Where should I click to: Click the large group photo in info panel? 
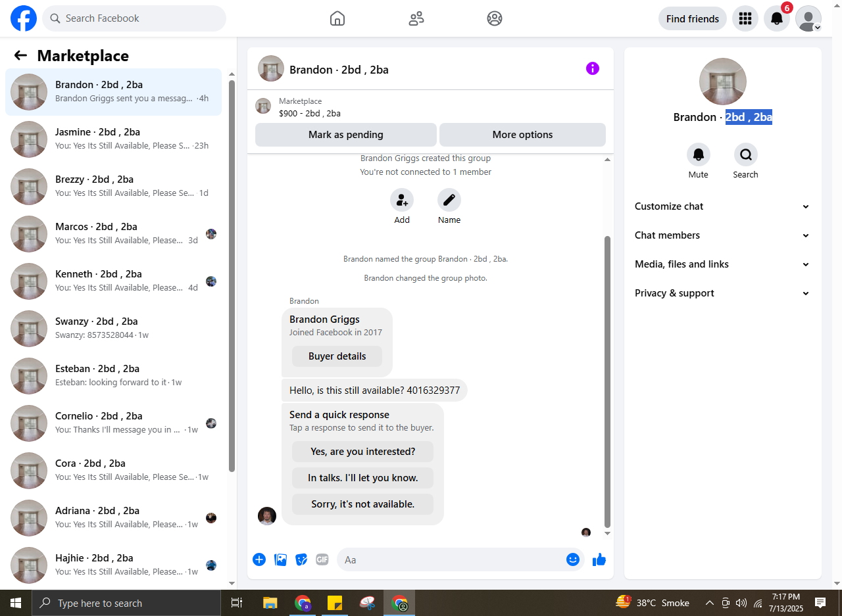point(723,82)
